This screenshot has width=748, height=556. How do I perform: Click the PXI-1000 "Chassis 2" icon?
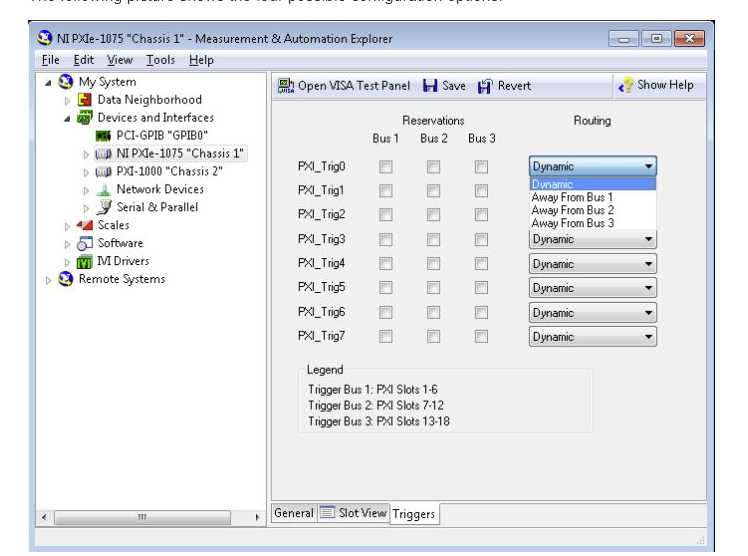tap(104, 172)
